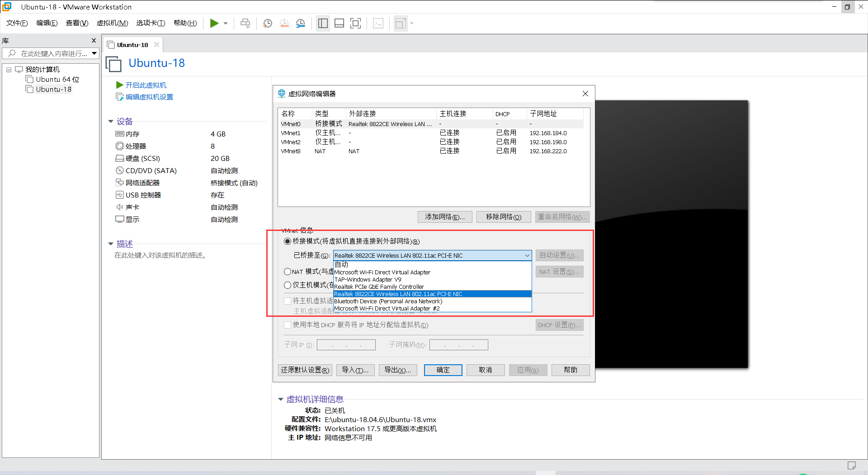Collapse the 我的计算机 tree node
This screenshot has height=475, width=868.
pyautogui.click(x=9, y=70)
